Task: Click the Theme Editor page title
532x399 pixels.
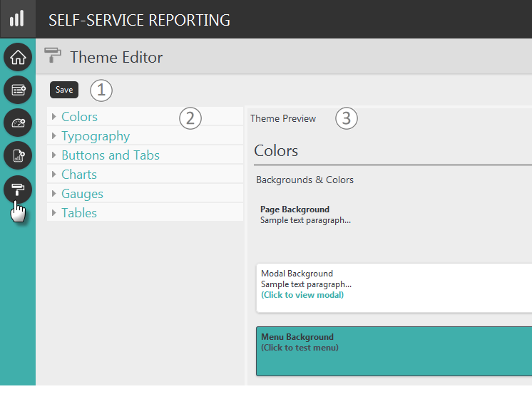Action: point(116,57)
